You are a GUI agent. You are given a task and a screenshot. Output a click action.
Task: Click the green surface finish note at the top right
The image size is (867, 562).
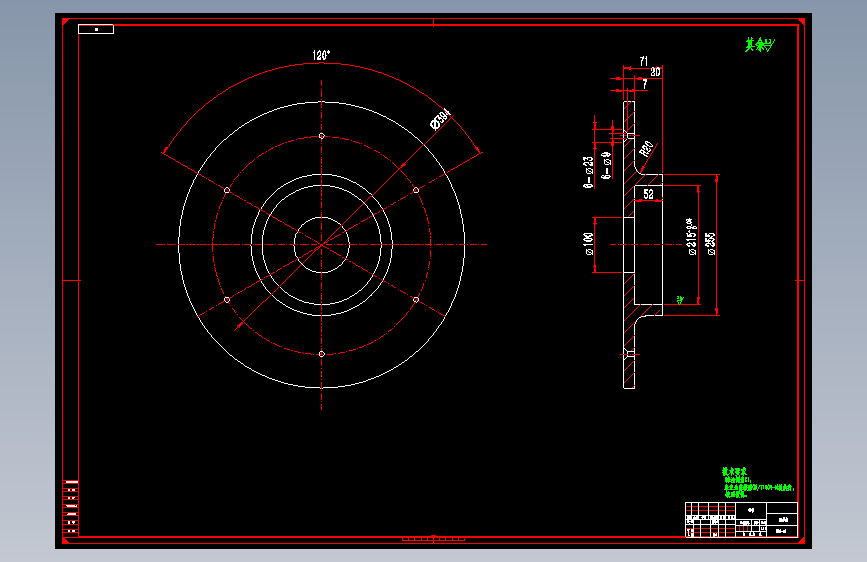click(x=760, y=44)
